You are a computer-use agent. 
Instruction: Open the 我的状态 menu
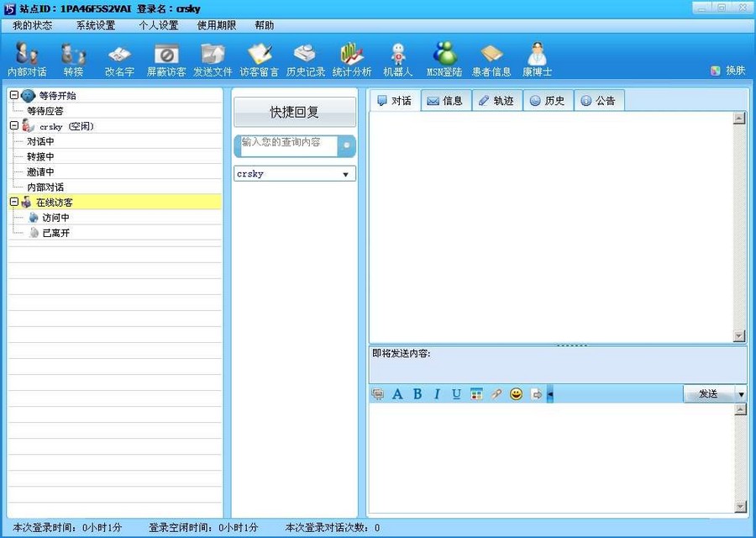[x=32, y=25]
